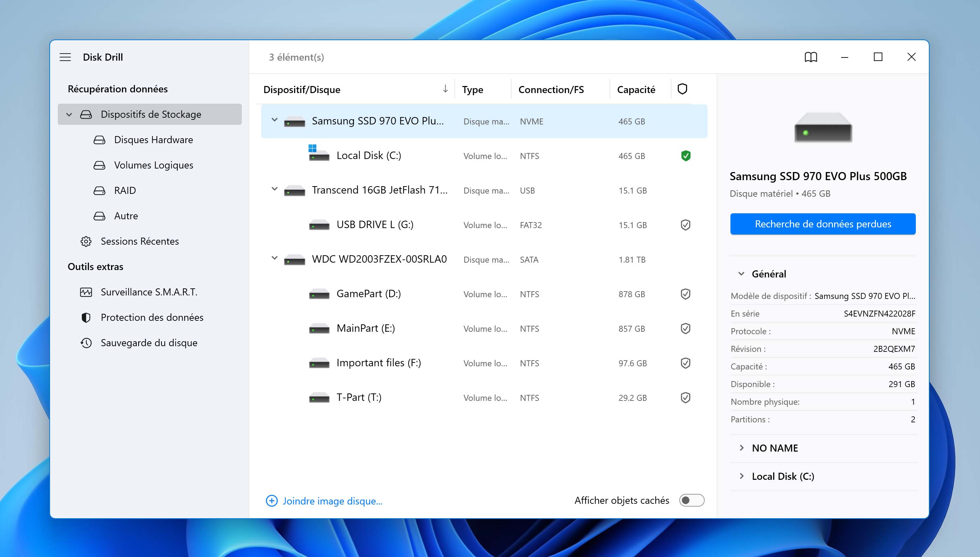Image resolution: width=980 pixels, height=557 pixels.
Task: Open the help book icon in title bar
Action: point(810,57)
